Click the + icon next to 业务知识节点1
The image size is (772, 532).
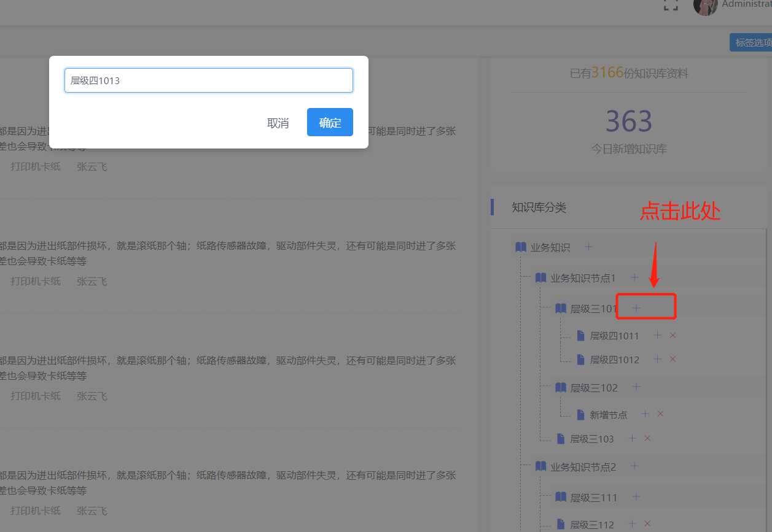point(634,277)
